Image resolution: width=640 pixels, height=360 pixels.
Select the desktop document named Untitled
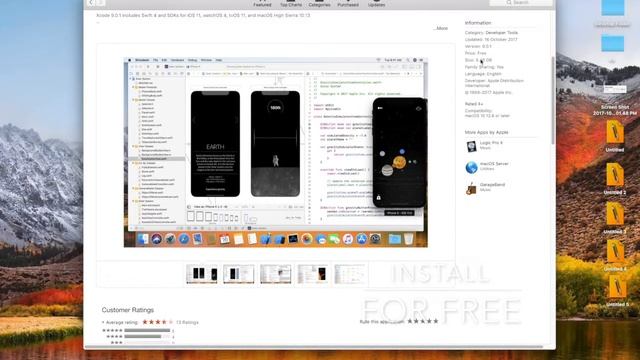(615, 136)
